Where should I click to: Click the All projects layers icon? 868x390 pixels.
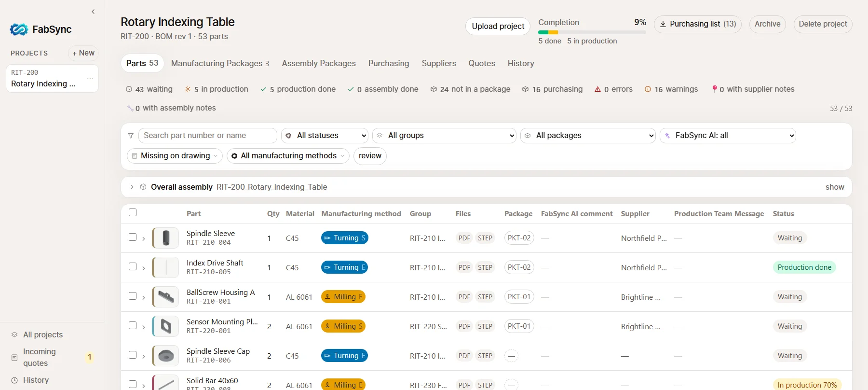click(x=14, y=334)
